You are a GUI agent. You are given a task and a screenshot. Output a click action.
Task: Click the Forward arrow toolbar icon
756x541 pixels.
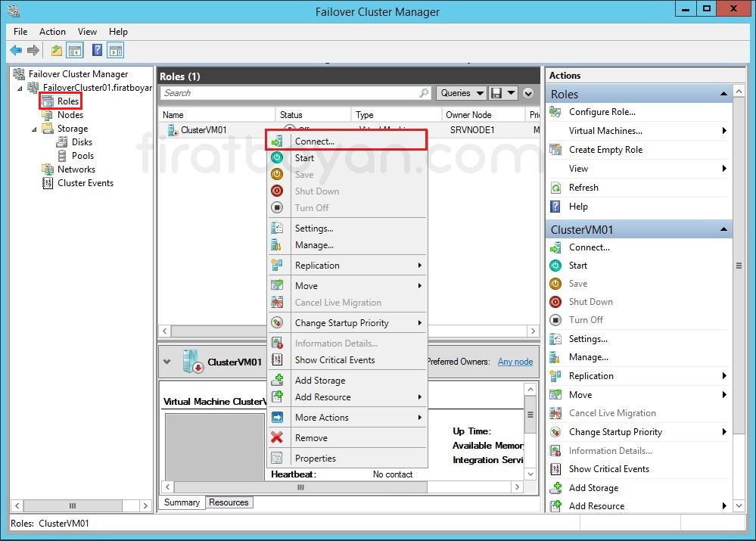tap(33, 50)
